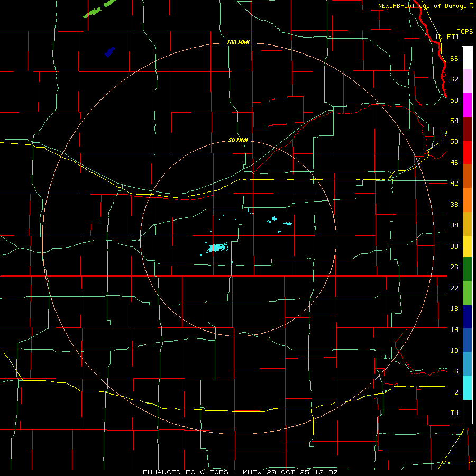Click the "58" legend value
This screenshot has height=476, width=476.
click(x=454, y=100)
